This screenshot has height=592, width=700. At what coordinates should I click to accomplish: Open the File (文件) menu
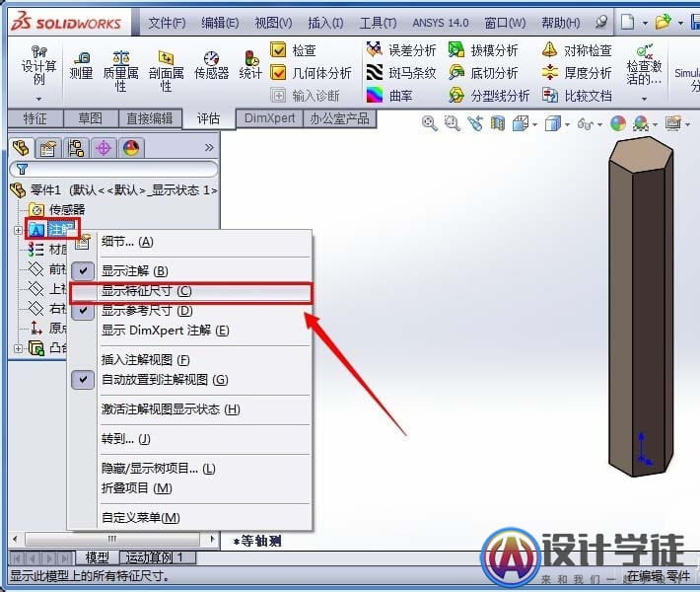167,23
